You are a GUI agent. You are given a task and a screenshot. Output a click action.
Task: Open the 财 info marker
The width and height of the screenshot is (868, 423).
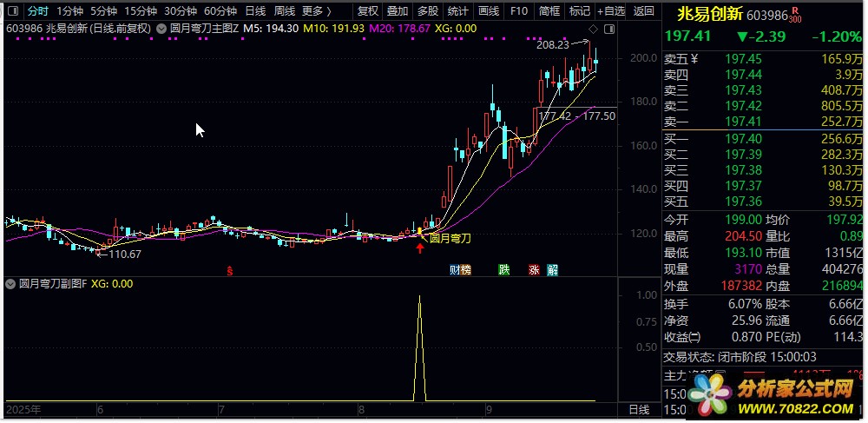(x=455, y=270)
